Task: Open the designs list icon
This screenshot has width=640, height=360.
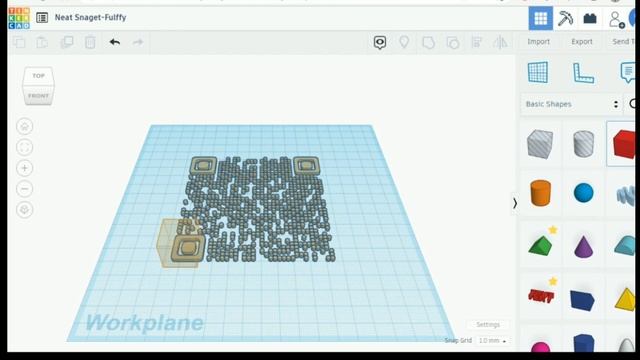Action: (x=42, y=18)
